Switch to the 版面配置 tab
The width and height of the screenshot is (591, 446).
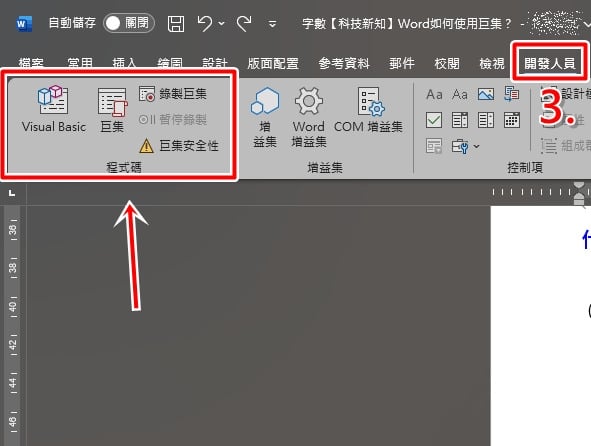click(x=273, y=63)
